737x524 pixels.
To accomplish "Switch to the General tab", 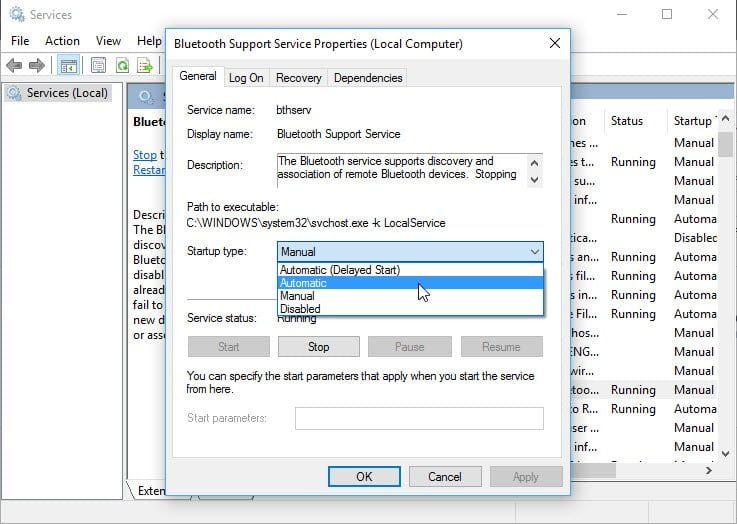I will pos(198,76).
